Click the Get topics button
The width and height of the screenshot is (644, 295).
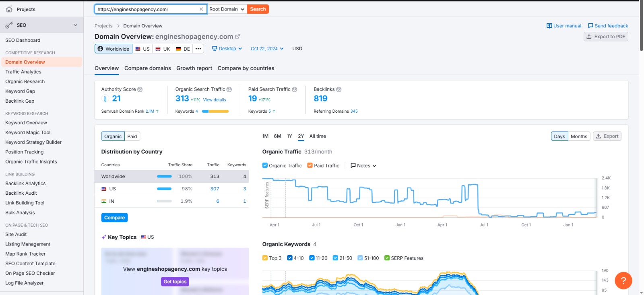pyautogui.click(x=175, y=282)
